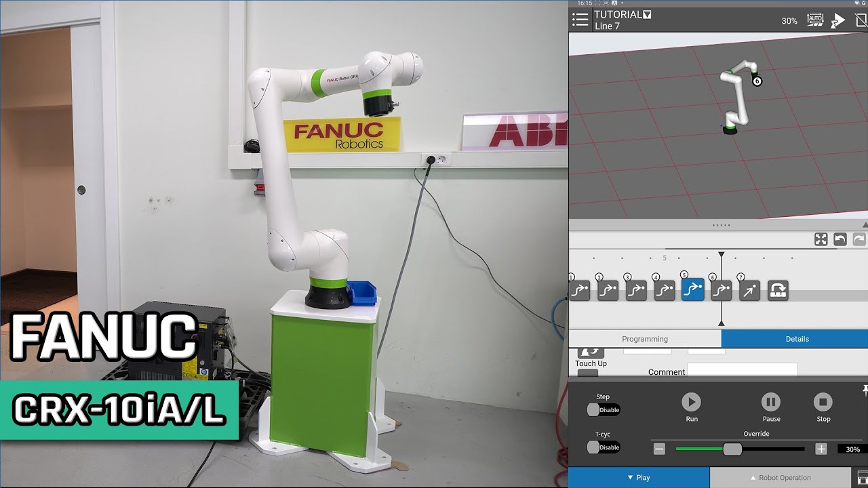Adjust the Override slider

734,449
